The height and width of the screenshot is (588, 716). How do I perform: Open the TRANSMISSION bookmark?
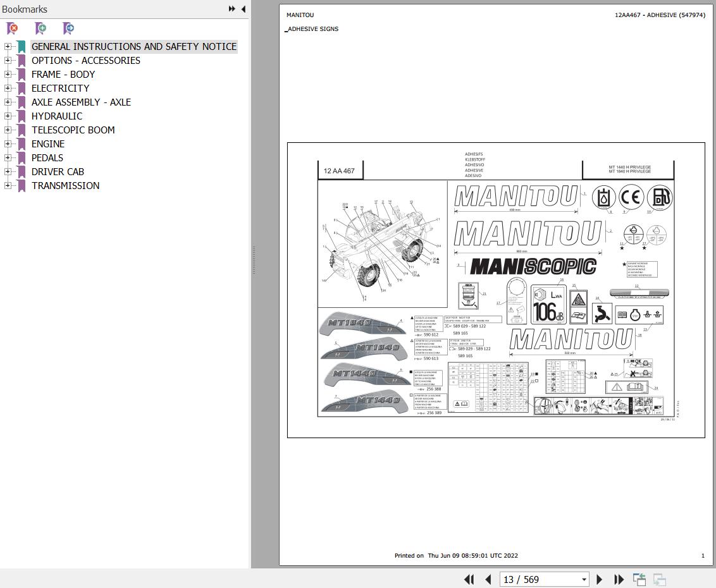coord(65,186)
